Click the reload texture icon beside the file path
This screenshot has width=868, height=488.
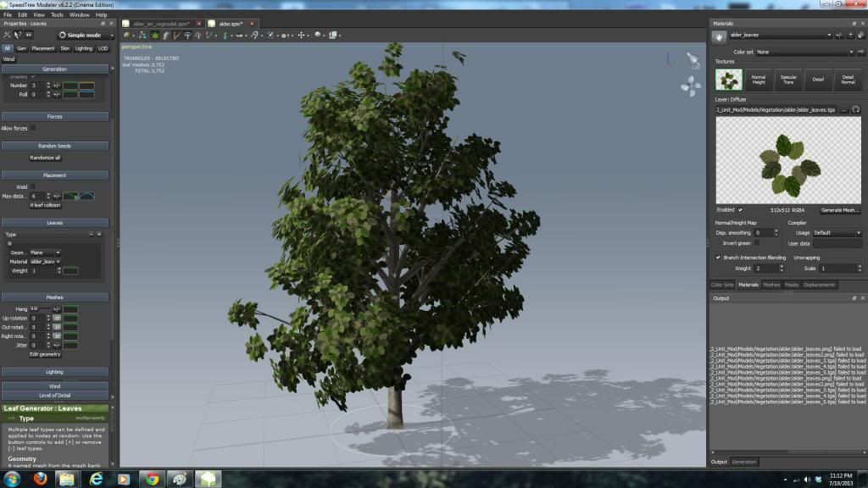tap(856, 110)
